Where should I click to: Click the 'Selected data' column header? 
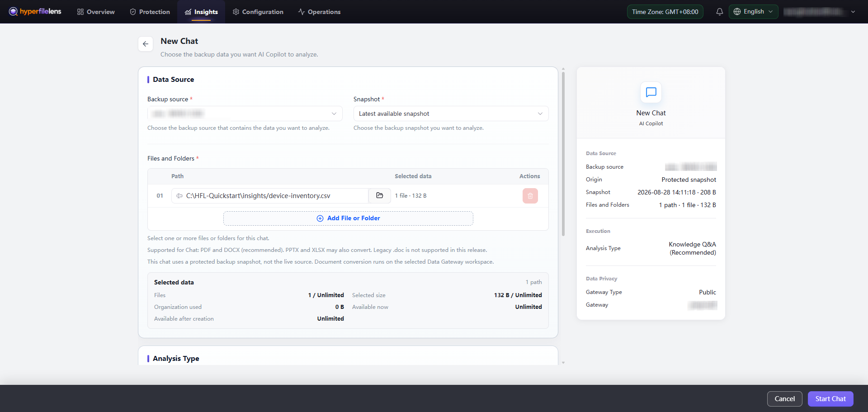click(413, 176)
